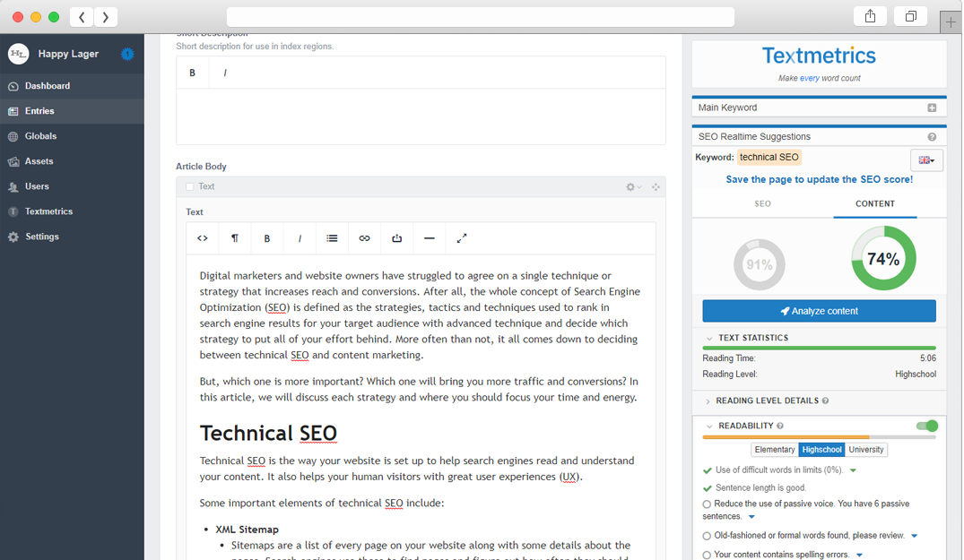The height and width of the screenshot is (560, 964).
Task: Select the University reading level
Action: (866, 450)
